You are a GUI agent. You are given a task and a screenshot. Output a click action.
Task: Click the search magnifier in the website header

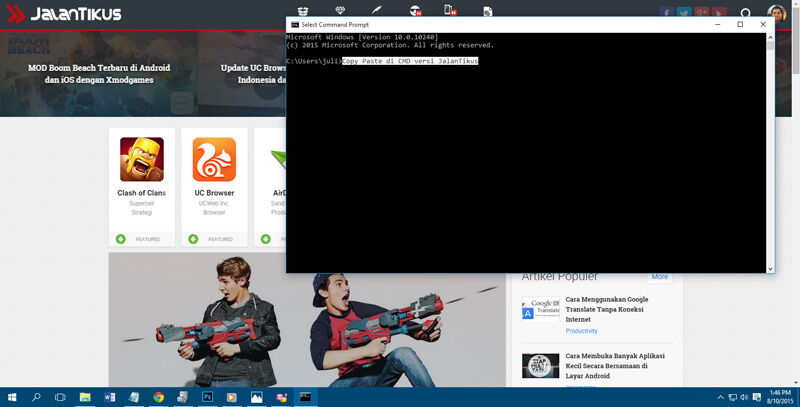pos(745,14)
